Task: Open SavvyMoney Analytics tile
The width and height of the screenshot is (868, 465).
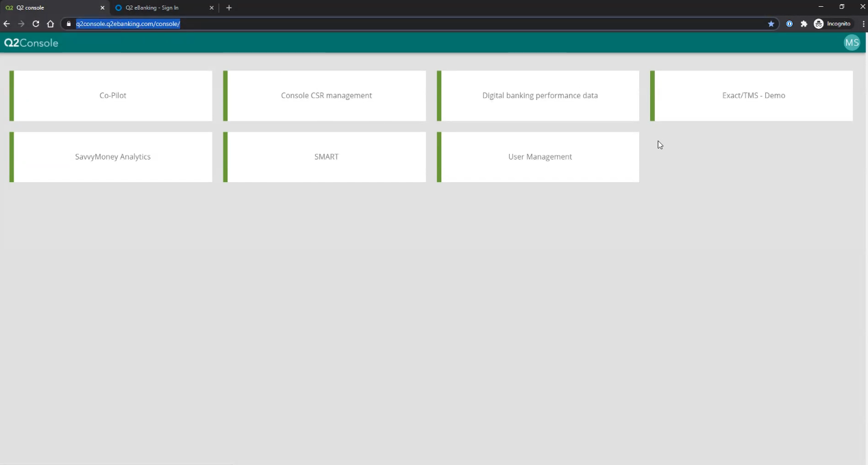Action: point(112,157)
